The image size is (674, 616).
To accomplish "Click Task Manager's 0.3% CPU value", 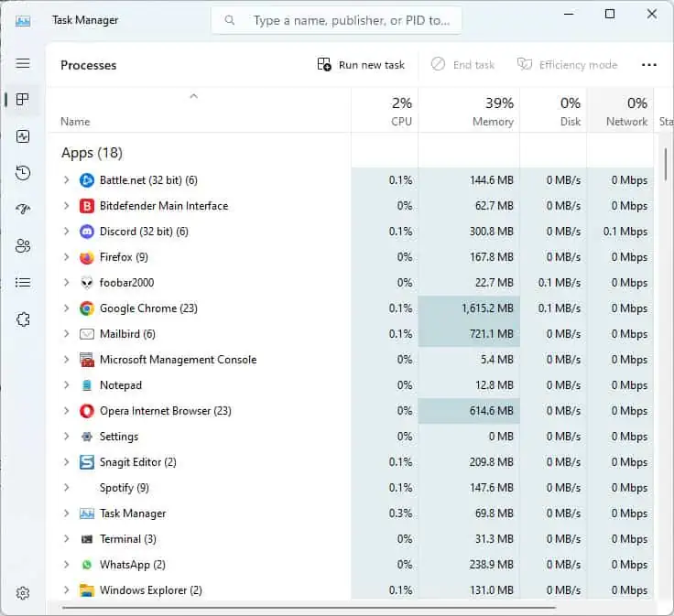I will (x=400, y=513).
